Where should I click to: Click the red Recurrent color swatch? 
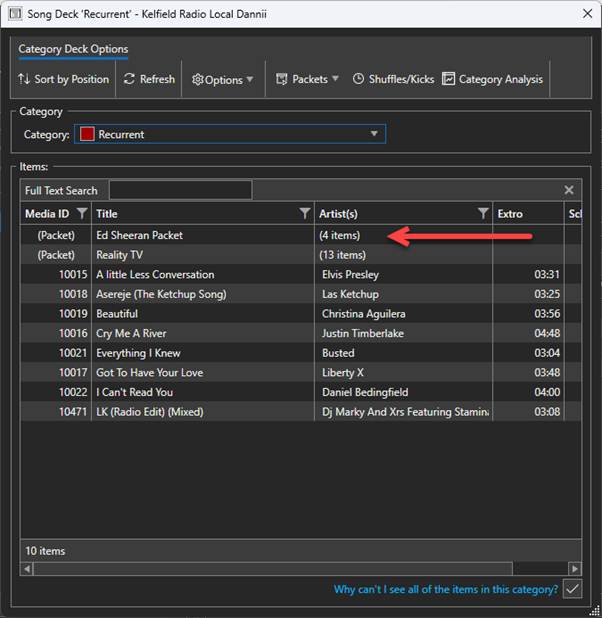pyautogui.click(x=87, y=134)
